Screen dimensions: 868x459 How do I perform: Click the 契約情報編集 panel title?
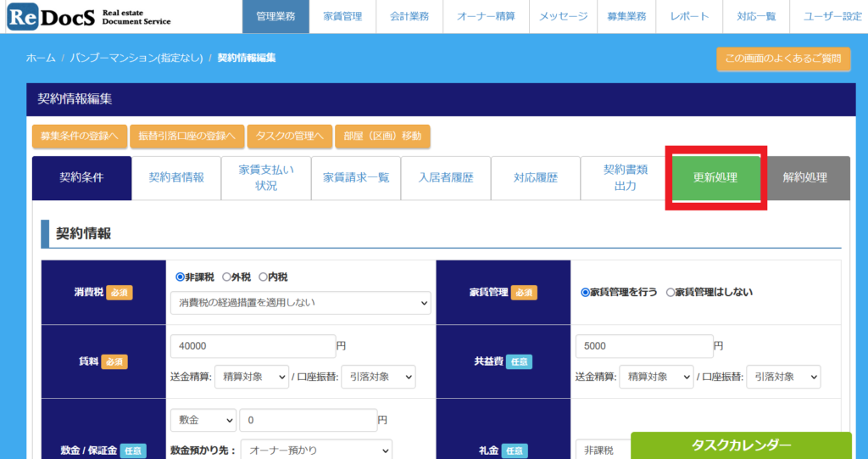pos(75,99)
